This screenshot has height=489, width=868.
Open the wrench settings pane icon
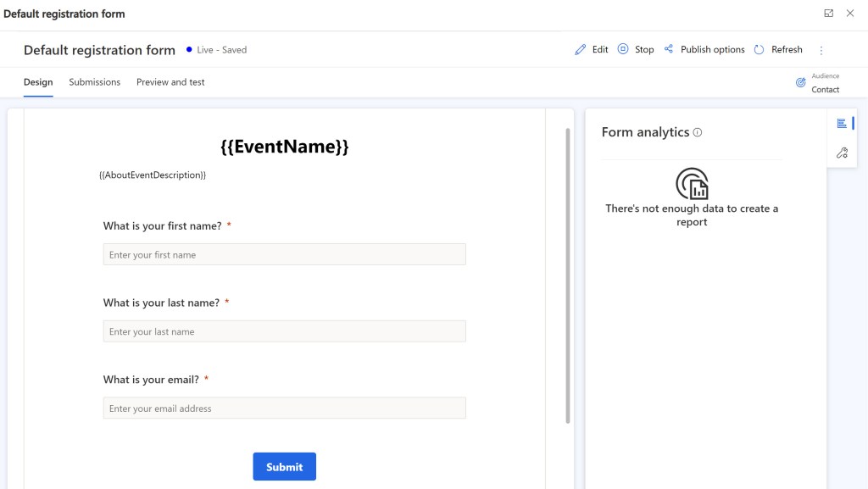842,153
